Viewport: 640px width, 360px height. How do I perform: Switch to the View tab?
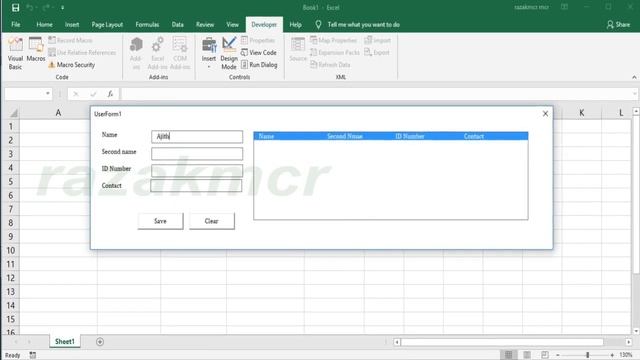click(232, 24)
